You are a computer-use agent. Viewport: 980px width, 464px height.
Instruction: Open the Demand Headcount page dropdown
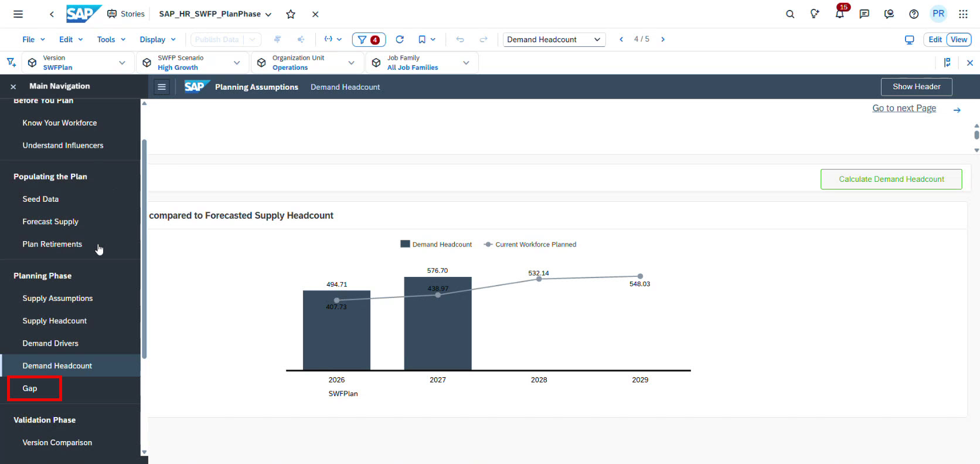pos(553,39)
